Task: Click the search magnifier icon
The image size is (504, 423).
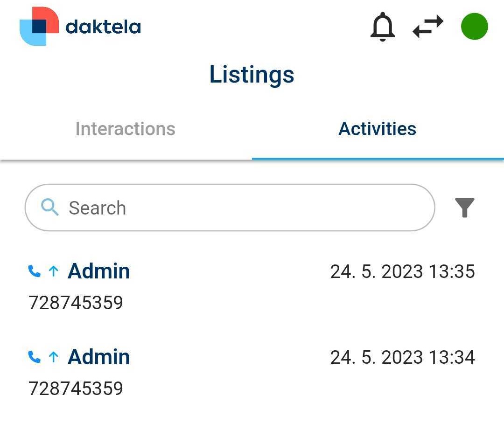Action: (x=50, y=208)
